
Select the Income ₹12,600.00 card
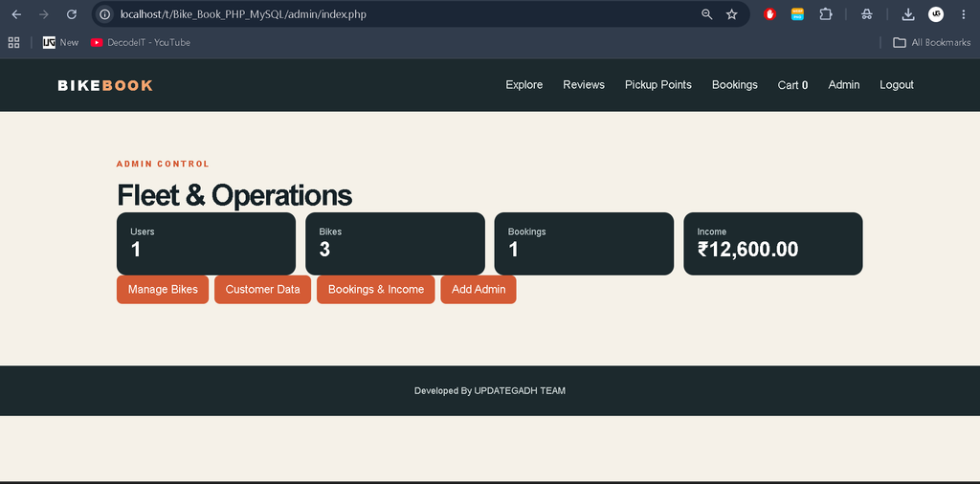pos(773,244)
